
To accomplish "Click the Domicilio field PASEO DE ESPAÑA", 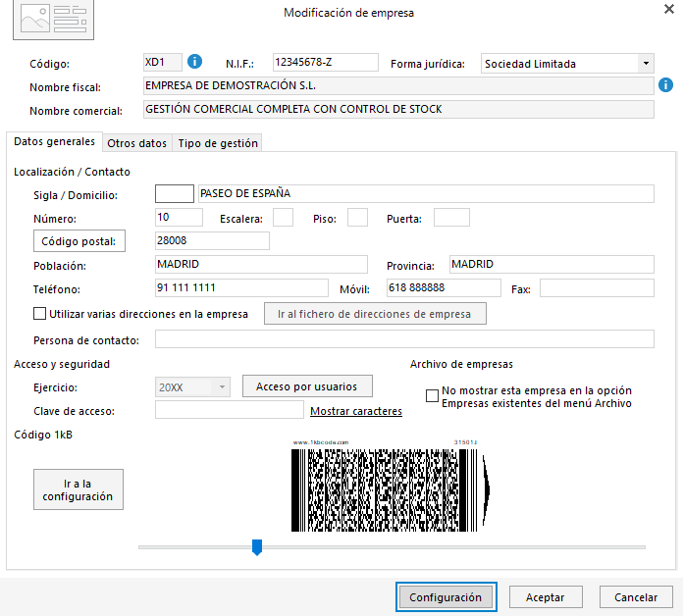I will click(x=426, y=193).
